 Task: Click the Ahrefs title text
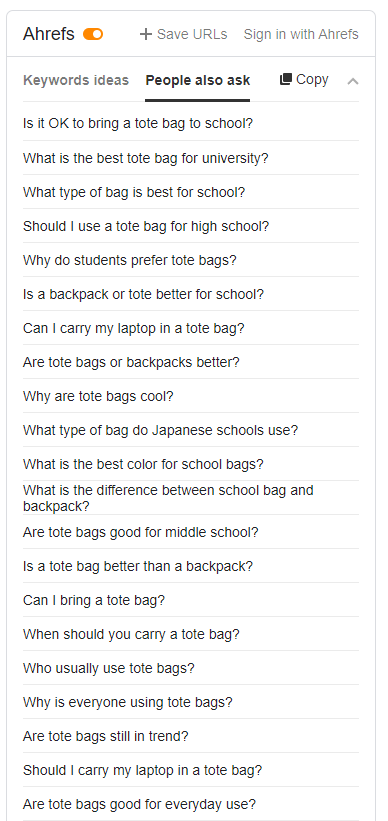coord(49,34)
